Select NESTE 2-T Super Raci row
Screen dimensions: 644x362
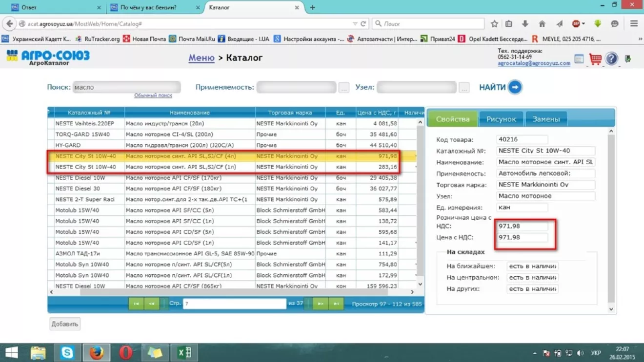pos(232,199)
